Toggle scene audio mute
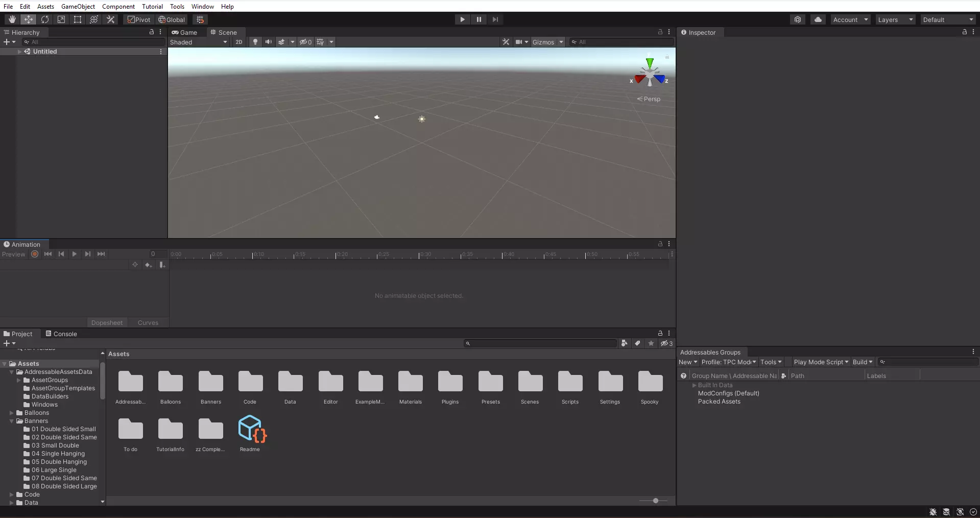Image resolution: width=980 pixels, height=518 pixels. pos(268,42)
